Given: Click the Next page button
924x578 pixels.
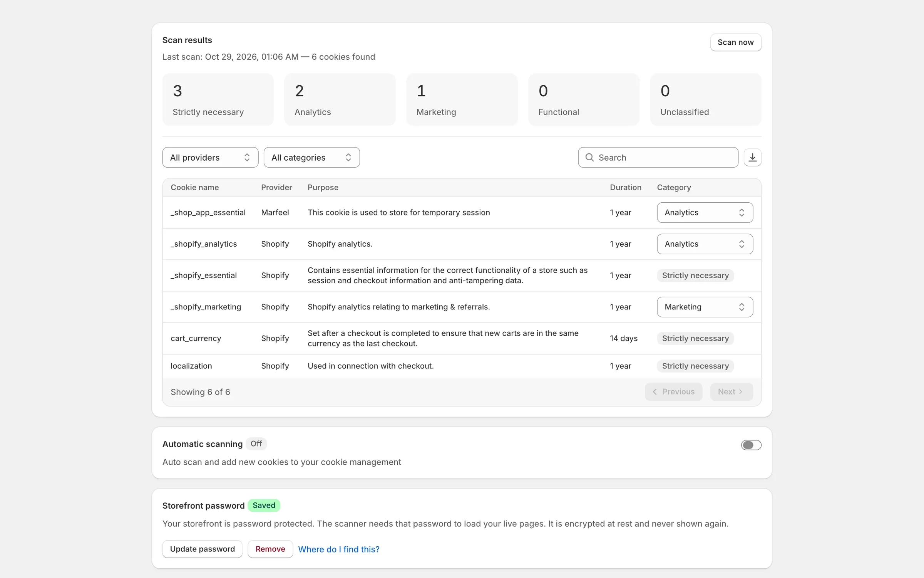Looking at the screenshot, I should point(731,391).
